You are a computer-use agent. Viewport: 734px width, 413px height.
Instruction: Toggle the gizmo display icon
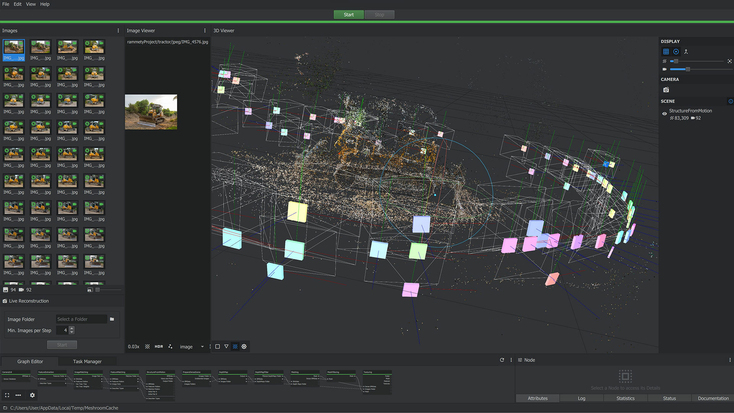tap(676, 51)
